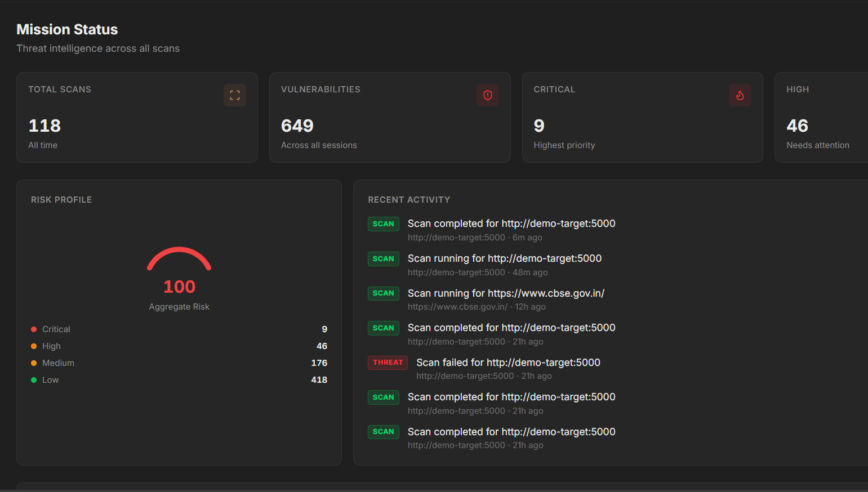868x492 pixels.
Task: Click the 9 value in the Critical card
Action: point(539,126)
